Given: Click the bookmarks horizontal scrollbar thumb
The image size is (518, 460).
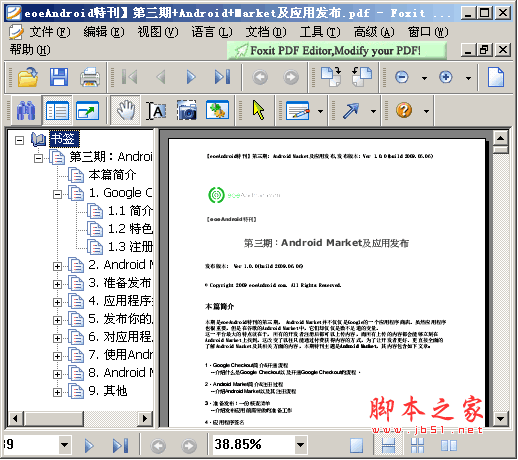Looking at the screenshot, I should 54,418.
